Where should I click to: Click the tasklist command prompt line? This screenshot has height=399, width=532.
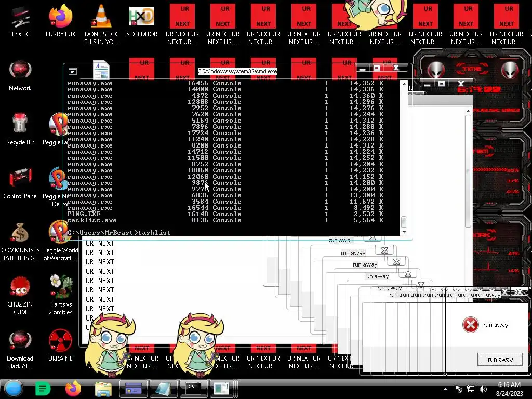click(x=119, y=233)
